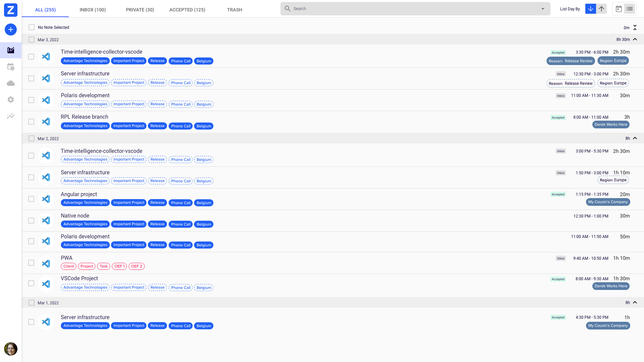Open the cloud sidebar icon
644x362 pixels.
11,83
